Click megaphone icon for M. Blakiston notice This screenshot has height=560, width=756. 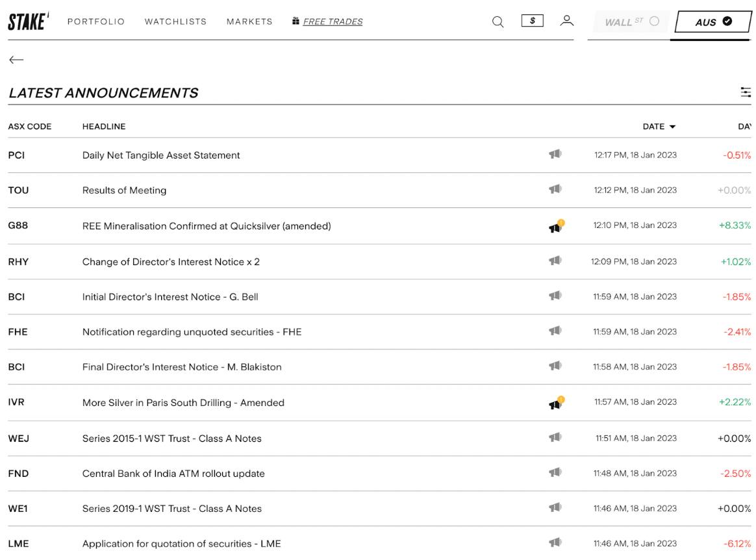click(555, 366)
